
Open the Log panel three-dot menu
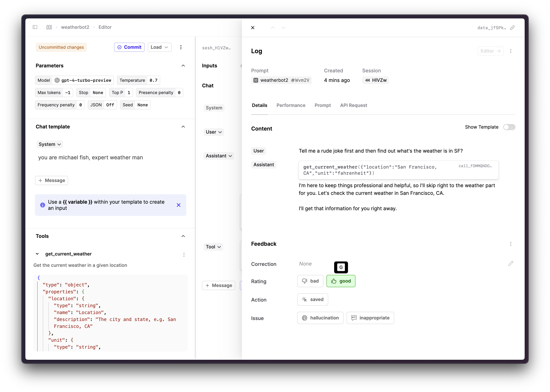coord(511,51)
